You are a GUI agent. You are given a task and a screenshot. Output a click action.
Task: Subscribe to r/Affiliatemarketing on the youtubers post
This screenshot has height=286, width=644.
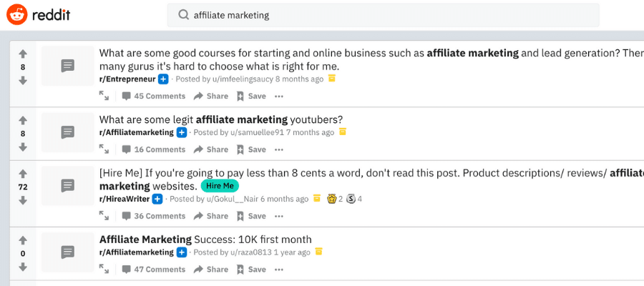(x=182, y=132)
